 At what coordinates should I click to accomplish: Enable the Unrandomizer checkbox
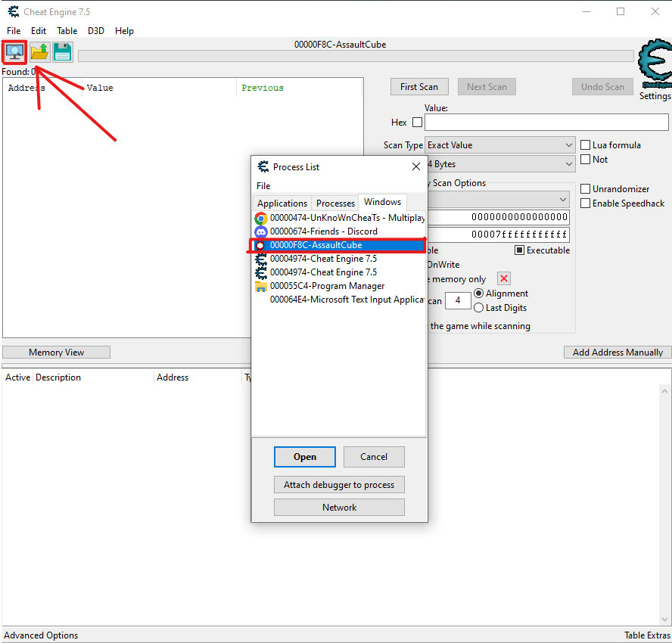click(585, 189)
